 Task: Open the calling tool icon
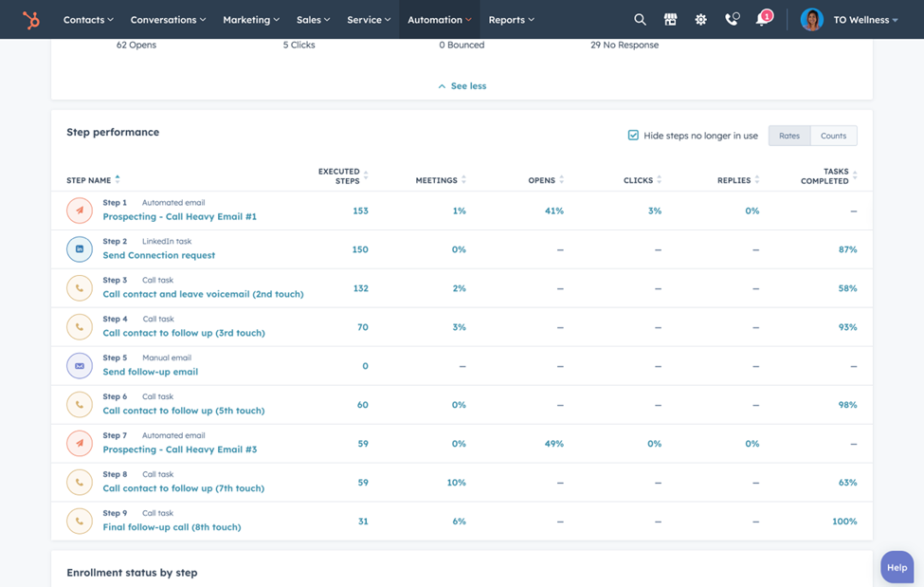[x=731, y=19]
